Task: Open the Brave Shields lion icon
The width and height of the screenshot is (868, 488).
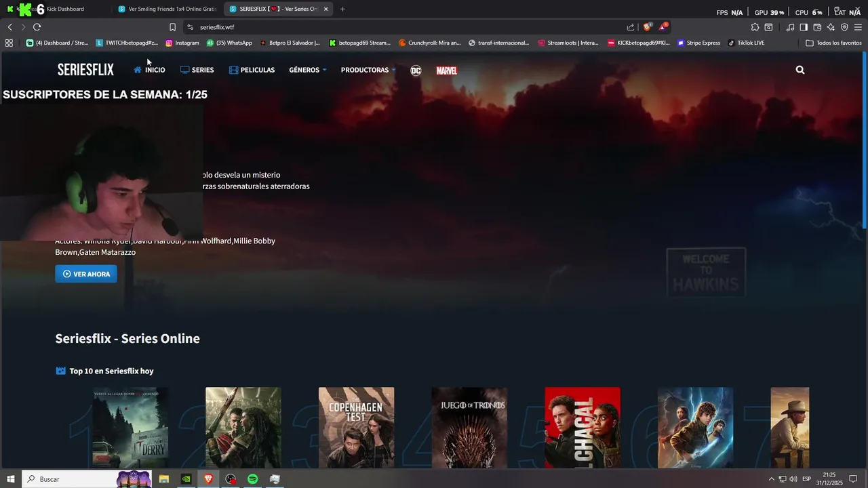Action: tap(647, 27)
